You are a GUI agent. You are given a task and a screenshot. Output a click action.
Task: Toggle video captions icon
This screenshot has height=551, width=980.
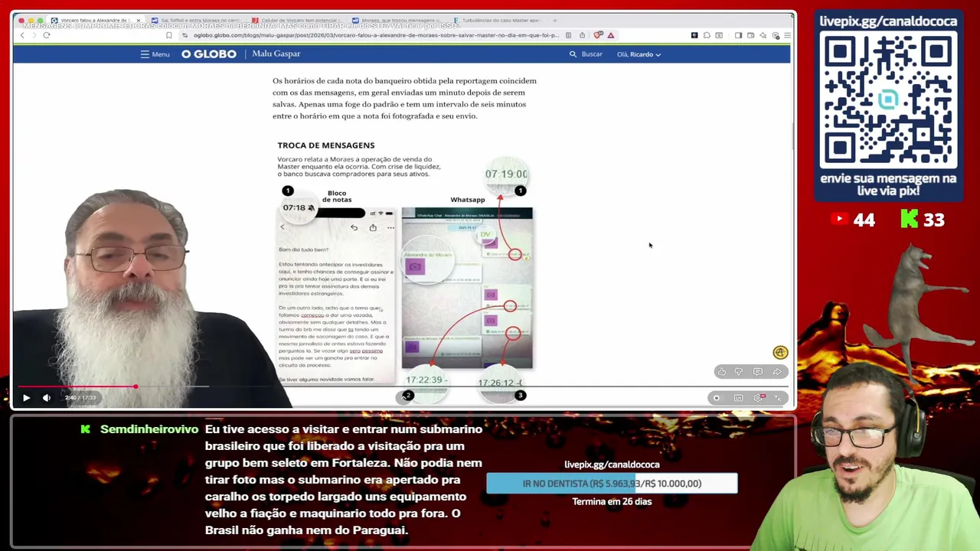[738, 398]
